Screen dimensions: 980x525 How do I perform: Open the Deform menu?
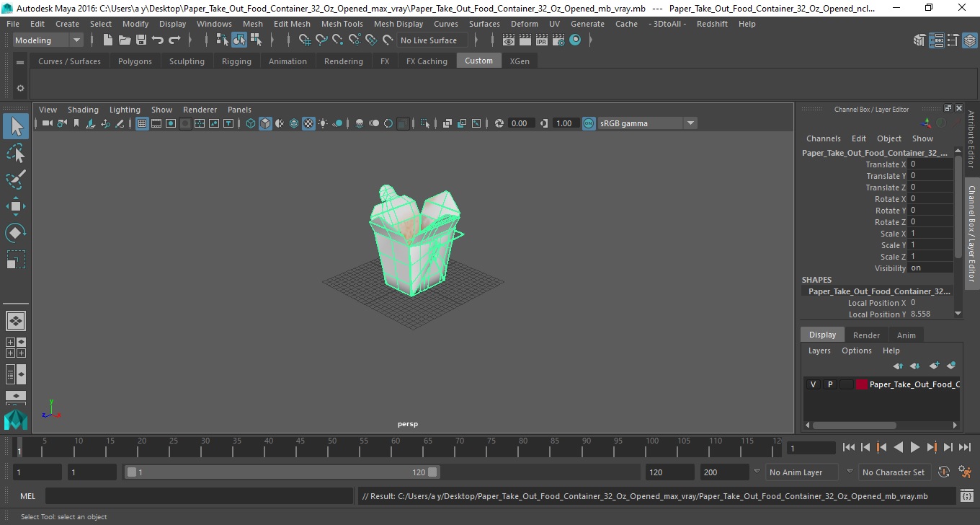524,24
